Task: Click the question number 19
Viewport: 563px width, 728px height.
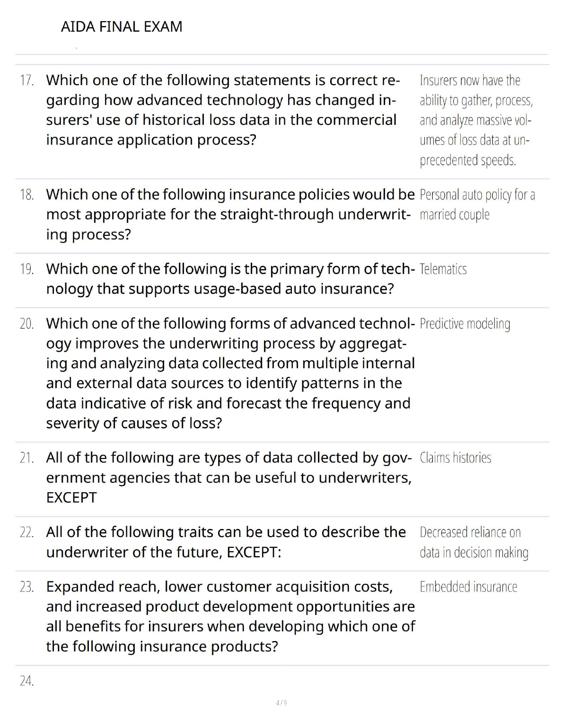Action: (x=27, y=269)
